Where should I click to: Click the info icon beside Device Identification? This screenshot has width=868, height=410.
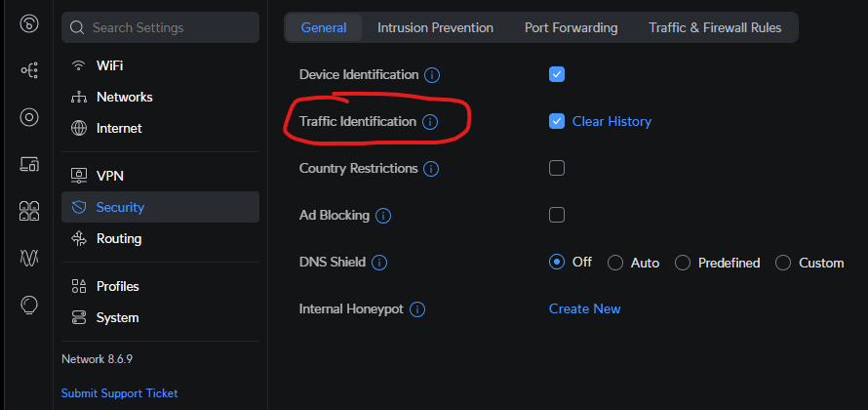pyautogui.click(x=432, y=75)
